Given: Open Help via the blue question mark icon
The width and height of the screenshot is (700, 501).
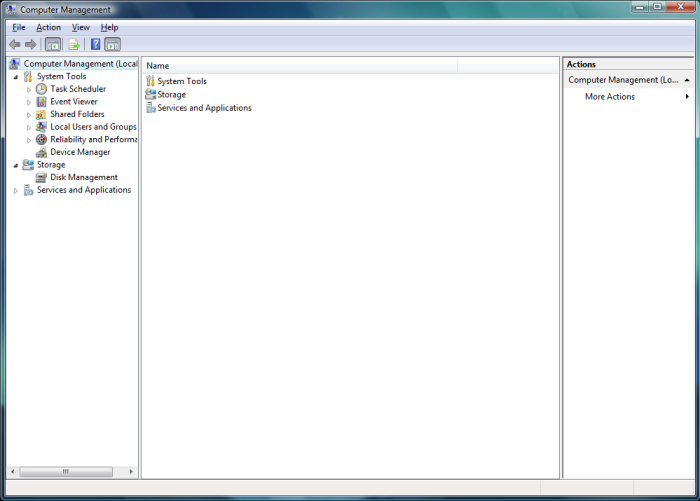Looking at the screenshot, I should pos(95,44).
